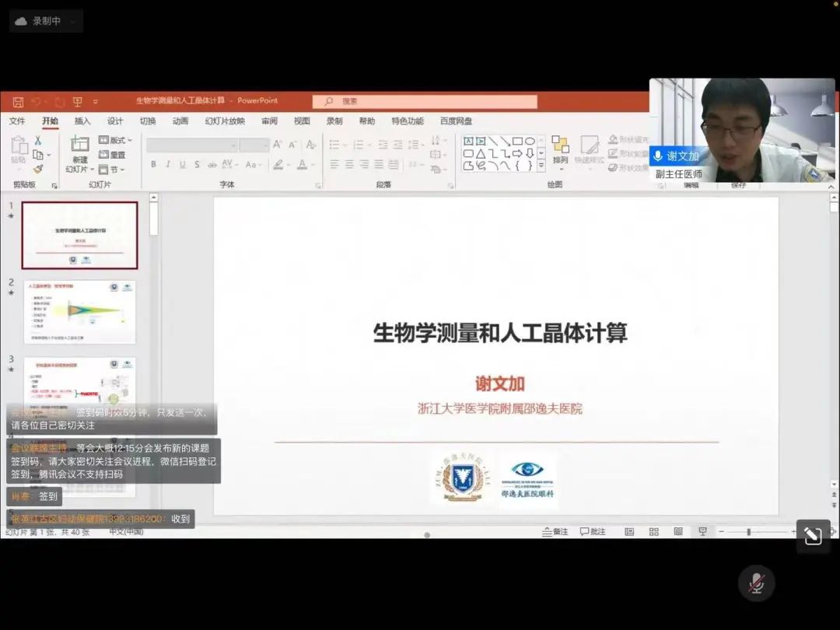Switch to Slide Sorter view icon

[x=653, y=531]
